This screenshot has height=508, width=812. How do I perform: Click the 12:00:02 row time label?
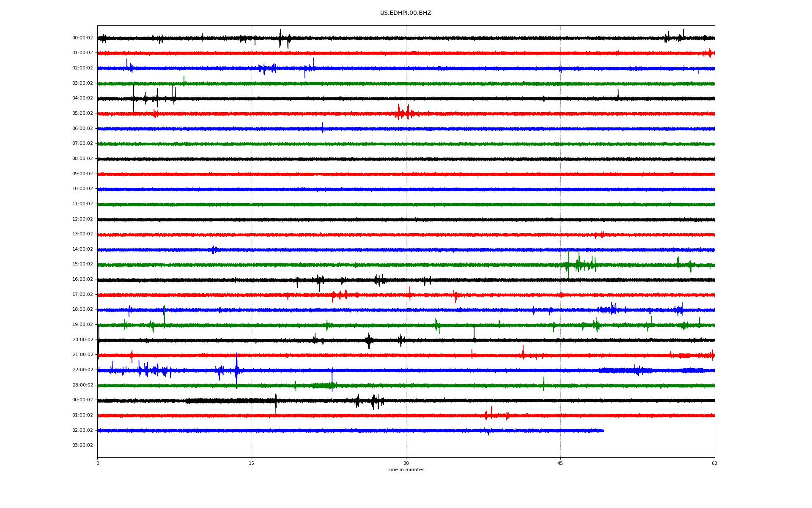tap(82, 219)
